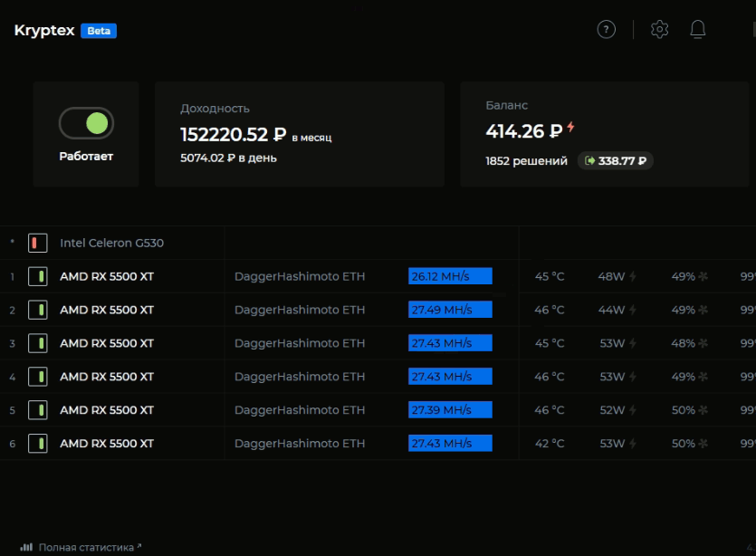This screenshot has height=556, width=756.
Task: Toggle the main Работает mining switch
Action: point(86,123)
